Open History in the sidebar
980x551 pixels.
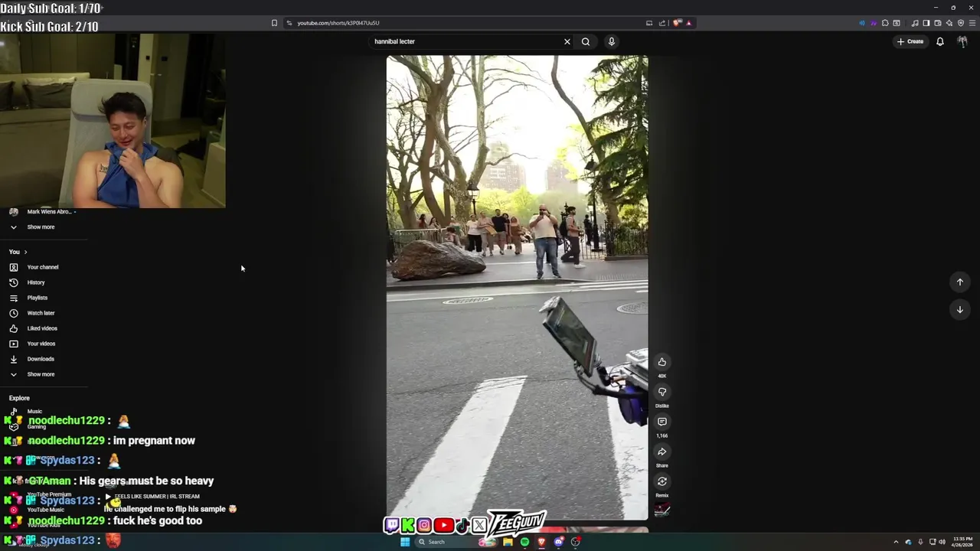pos(36,282)
